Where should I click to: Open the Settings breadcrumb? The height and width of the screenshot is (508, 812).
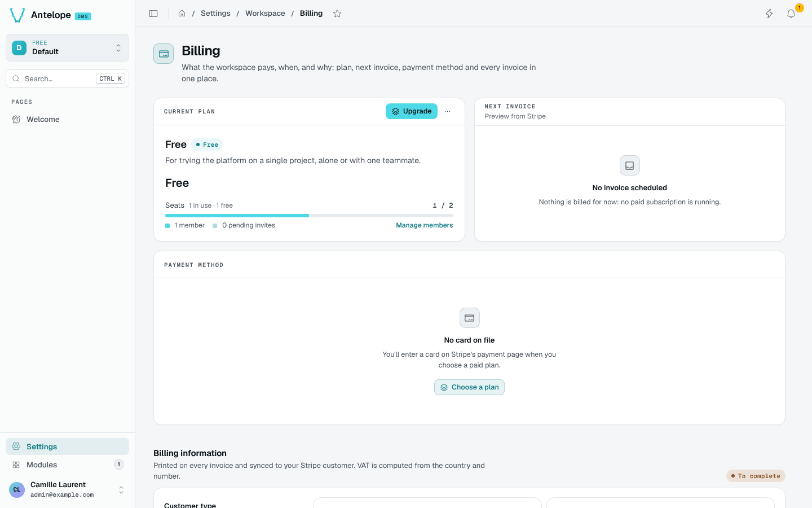215,14
